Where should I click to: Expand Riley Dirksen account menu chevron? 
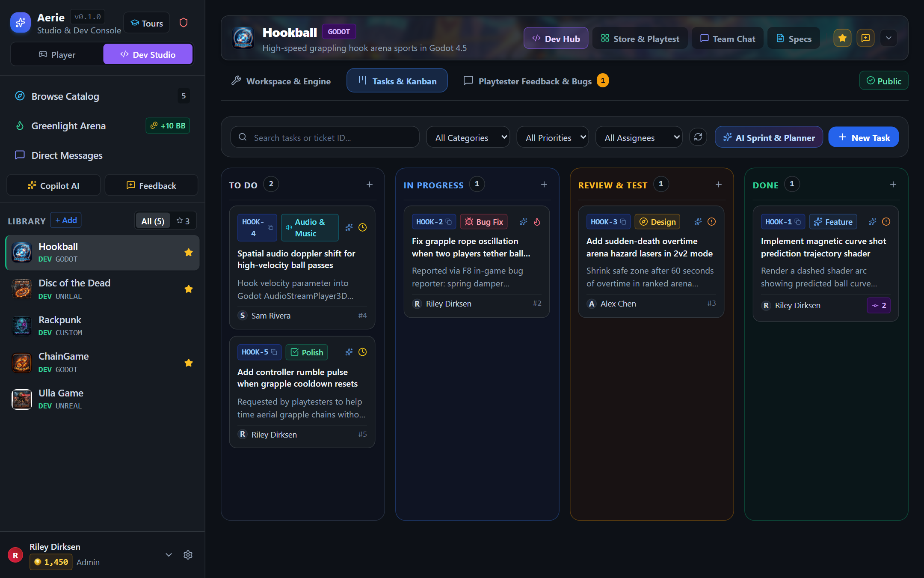click(x=169, y=555)
